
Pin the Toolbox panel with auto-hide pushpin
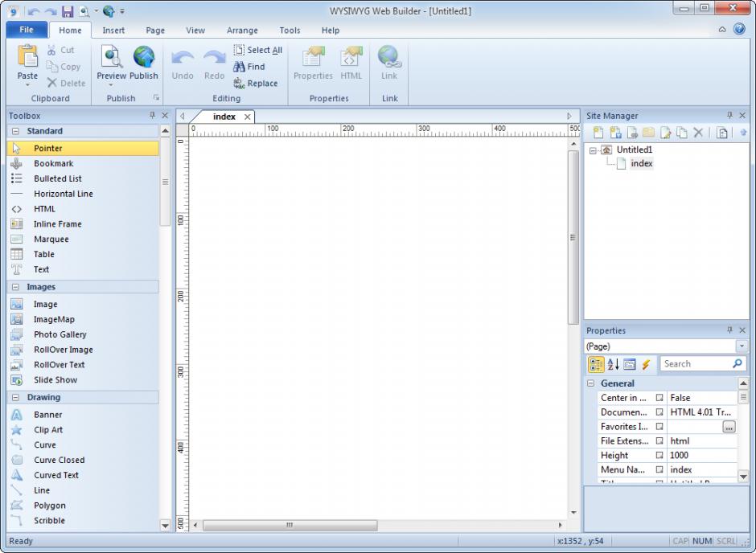click(152, 115)
